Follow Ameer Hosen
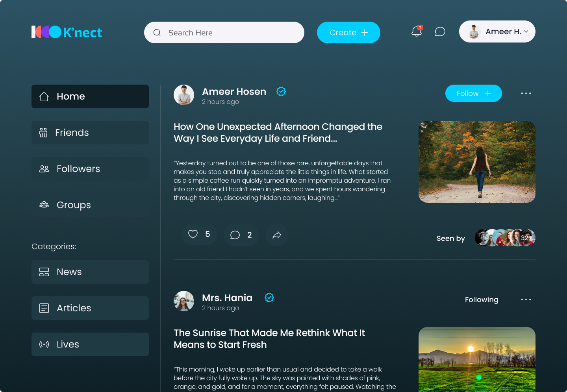Viewport: 567px width, 392px height. (x=473, y=93)
